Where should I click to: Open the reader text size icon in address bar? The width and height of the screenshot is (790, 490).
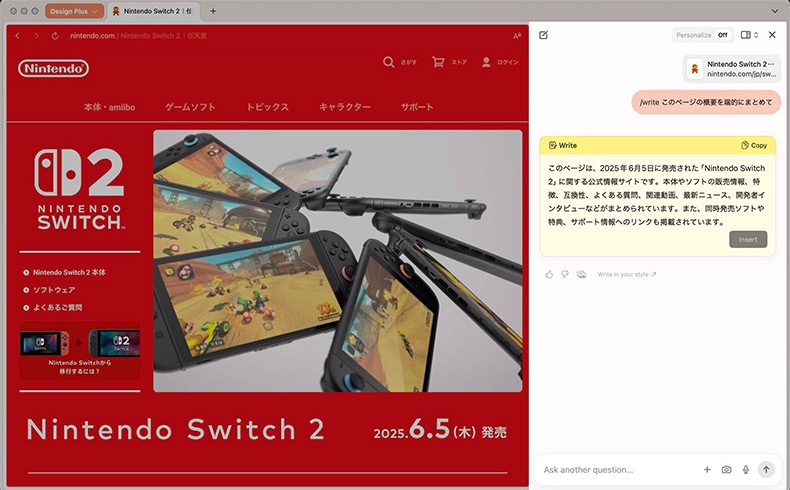pos(516,36)
